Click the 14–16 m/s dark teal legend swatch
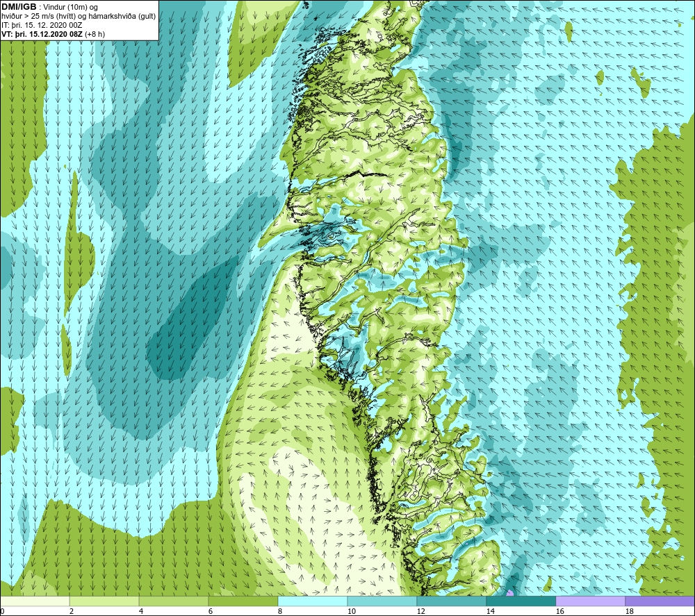The image size is (695, 616). pyautogui.click(x=521, y=601)
